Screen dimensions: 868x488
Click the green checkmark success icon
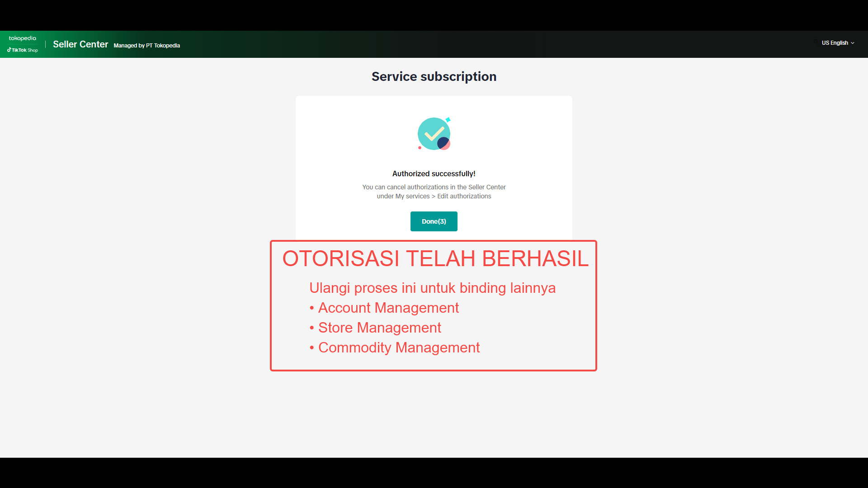(434, 133)
